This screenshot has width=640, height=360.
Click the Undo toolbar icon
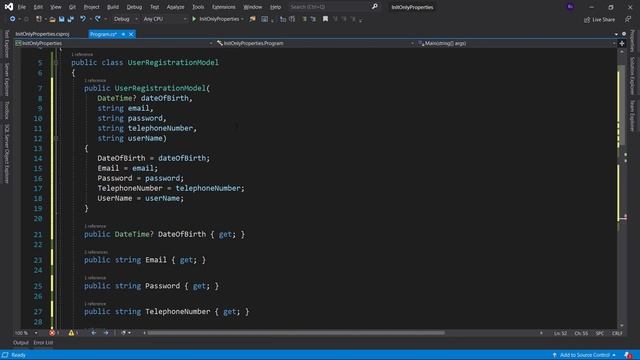tap(83, 19)
